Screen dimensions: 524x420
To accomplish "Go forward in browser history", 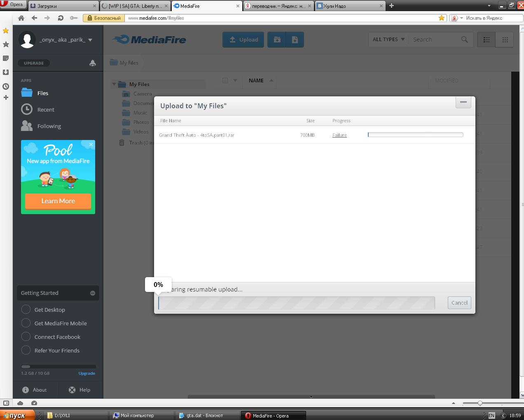I will pos(47,18).
